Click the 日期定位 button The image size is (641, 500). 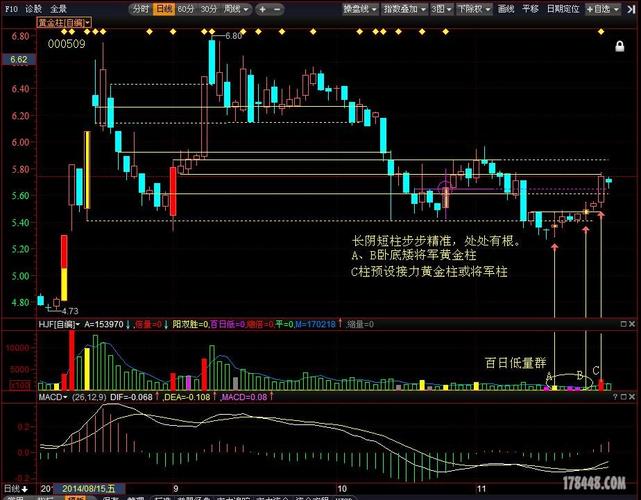(561, 9)
